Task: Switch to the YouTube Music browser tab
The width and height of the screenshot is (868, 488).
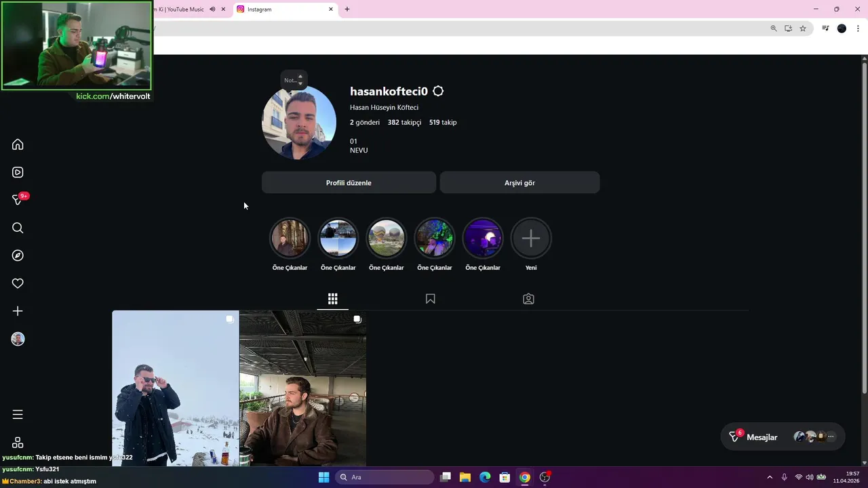Action: point(180,9)
